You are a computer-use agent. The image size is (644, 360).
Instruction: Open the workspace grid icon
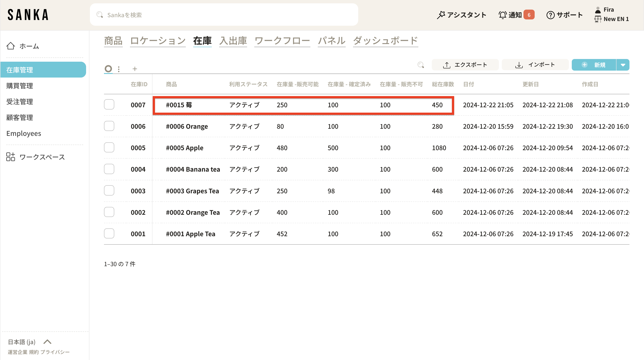coord(11,157)
